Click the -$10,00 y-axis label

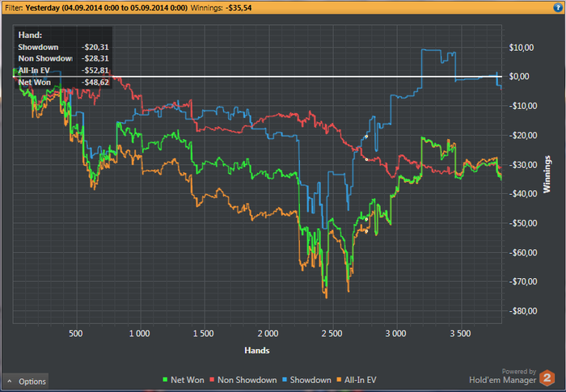(523, 106)
